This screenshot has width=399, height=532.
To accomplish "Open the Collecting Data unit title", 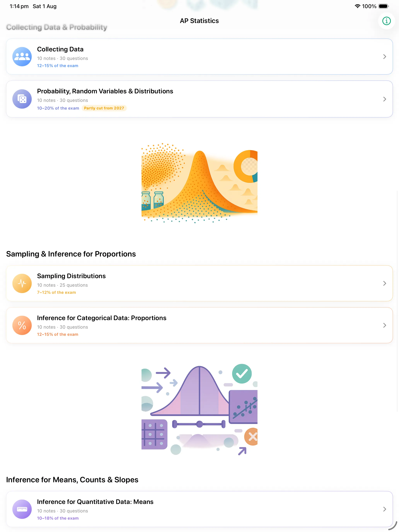I will [60, 49].
